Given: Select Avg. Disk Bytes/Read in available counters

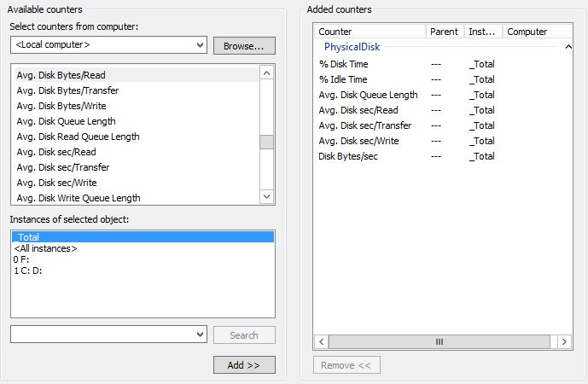Looking at the screenshot, I should tap(137, 75).
